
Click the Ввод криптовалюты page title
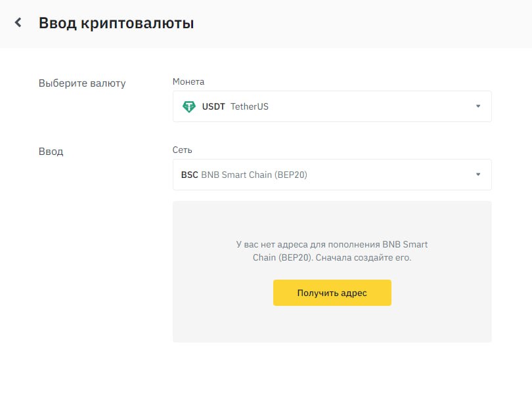point(116,23)
